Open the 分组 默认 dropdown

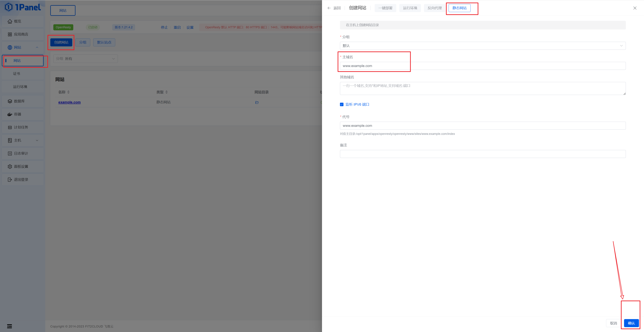point(482,46)
